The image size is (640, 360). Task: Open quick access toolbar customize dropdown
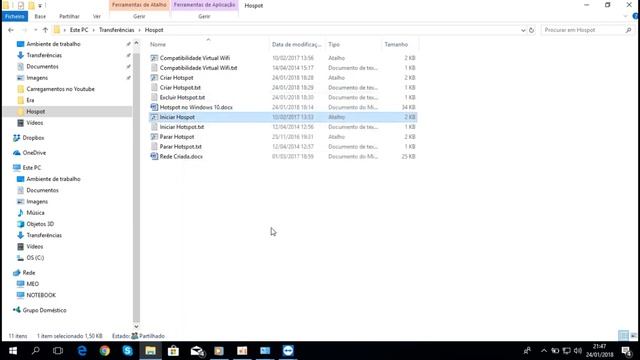pos(40,6)
